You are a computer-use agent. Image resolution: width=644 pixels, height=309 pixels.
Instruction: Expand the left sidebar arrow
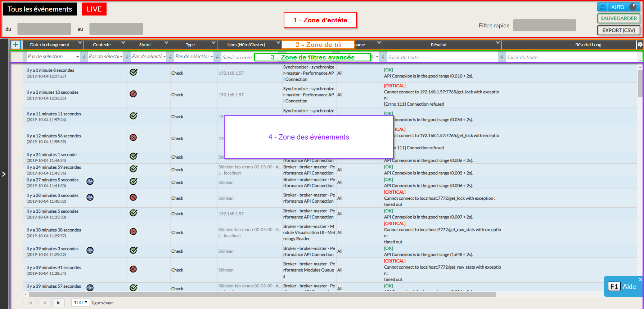(x=4, y=174)
